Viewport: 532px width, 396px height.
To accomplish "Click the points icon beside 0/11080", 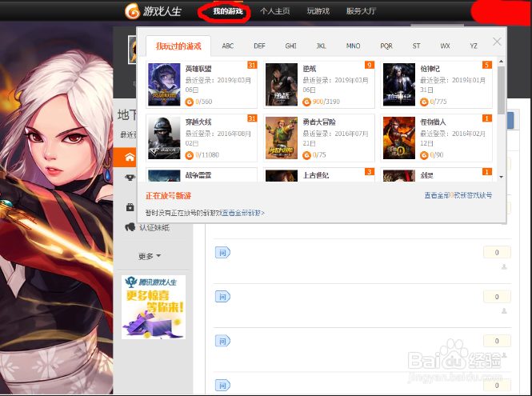I will (190, 155).
